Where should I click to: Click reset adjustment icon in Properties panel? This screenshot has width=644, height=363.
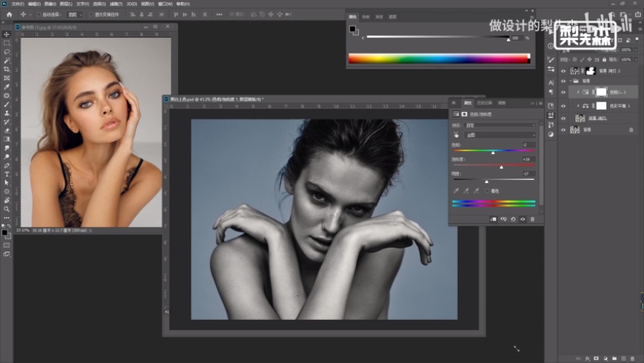click(513, 219)
